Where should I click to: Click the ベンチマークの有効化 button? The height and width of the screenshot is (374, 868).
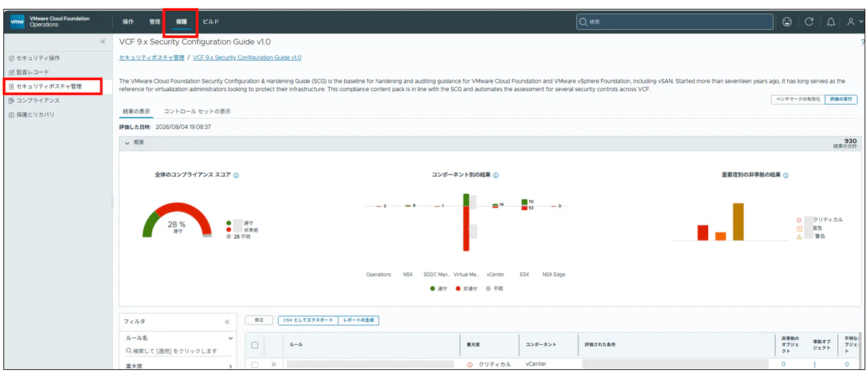(x=798, y=99)
